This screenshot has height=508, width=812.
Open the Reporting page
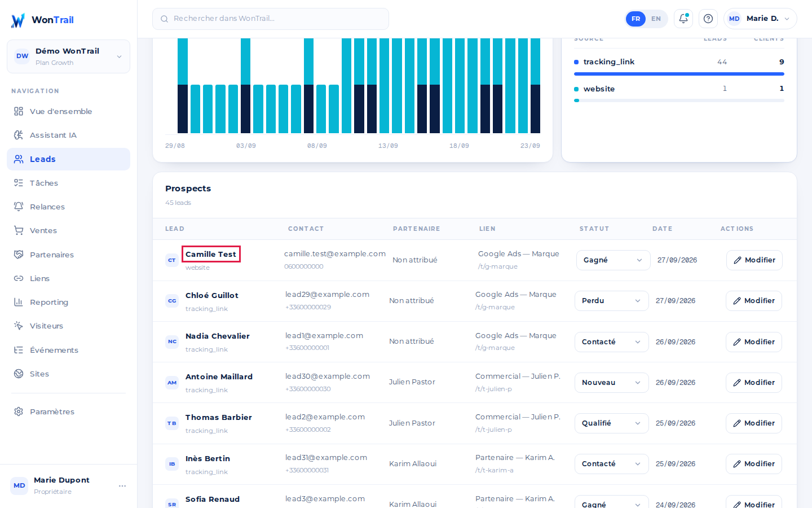[x=68, y=302]
